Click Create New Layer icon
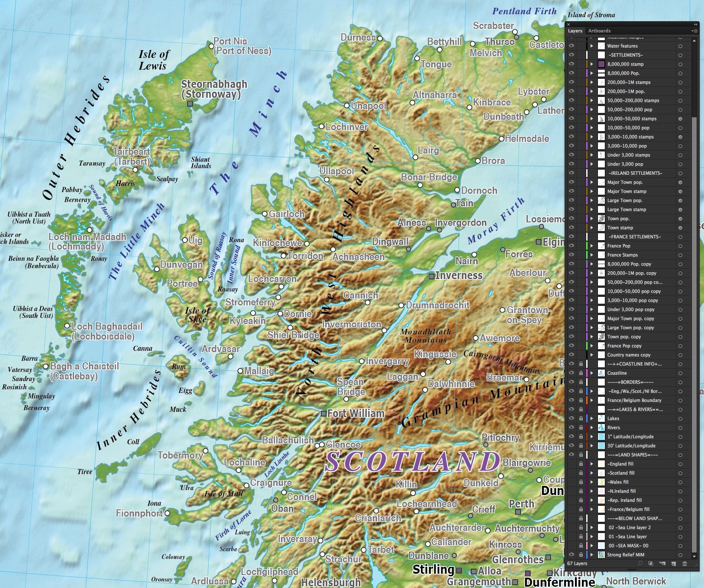 coord(673,563)
